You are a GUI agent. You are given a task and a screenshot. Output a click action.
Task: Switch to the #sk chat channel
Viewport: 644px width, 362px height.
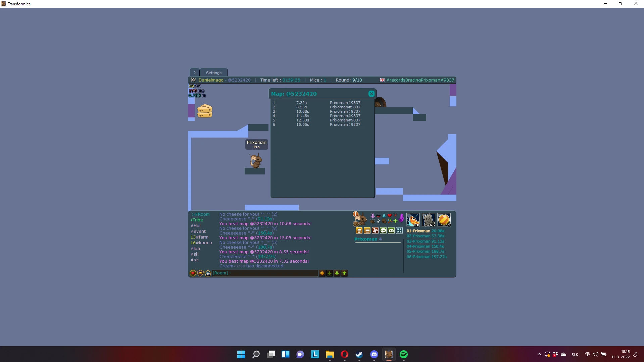[195, 254]
